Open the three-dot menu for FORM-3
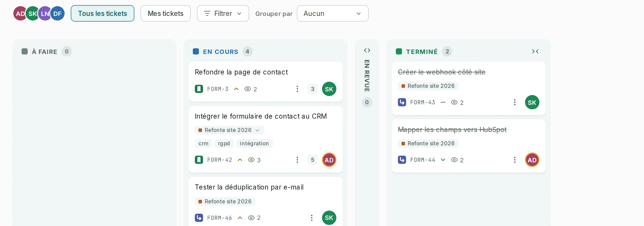 point(297,89)
